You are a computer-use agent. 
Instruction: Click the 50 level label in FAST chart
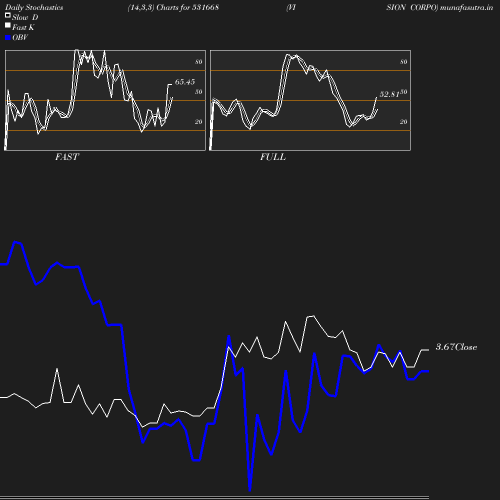(x=198, y=92)
